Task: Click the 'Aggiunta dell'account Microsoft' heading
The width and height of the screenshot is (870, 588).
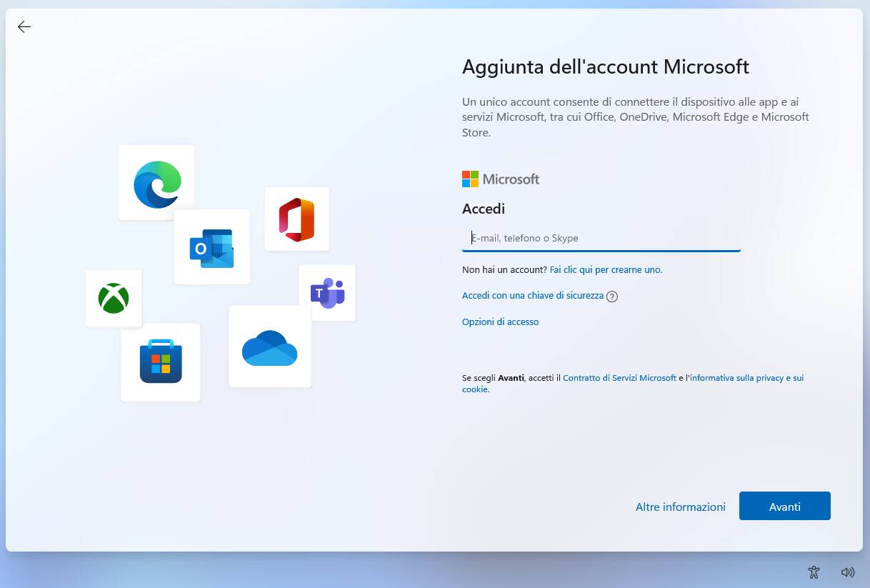Action: pos(606,66)
